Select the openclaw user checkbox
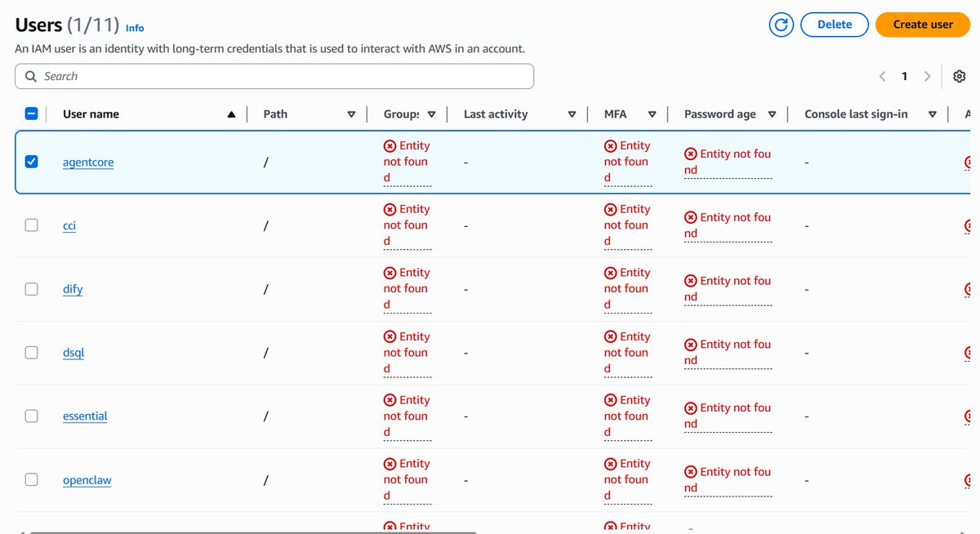Image resolution: width=980 pixels, height=534 pixels. [x=31, y=479]
